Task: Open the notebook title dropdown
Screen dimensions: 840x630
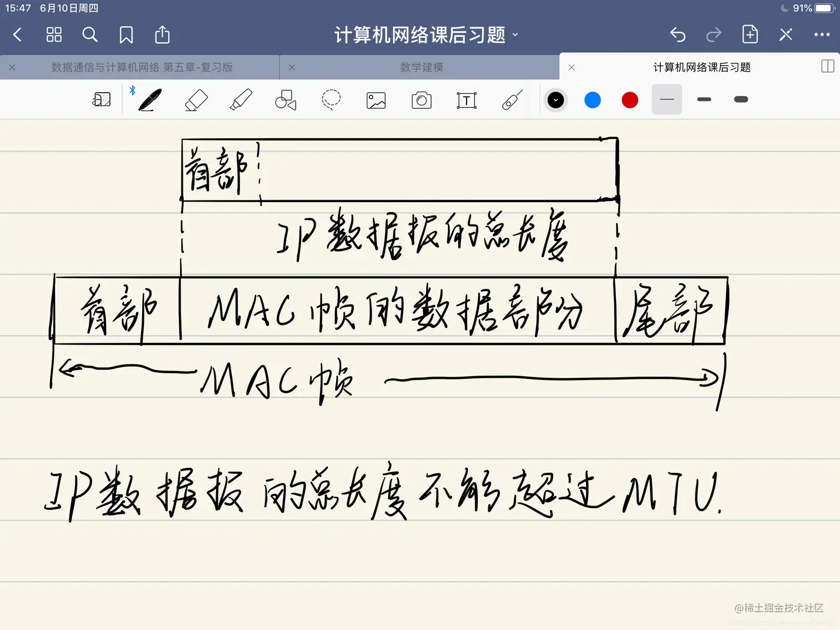Action: tap(515, 34)
